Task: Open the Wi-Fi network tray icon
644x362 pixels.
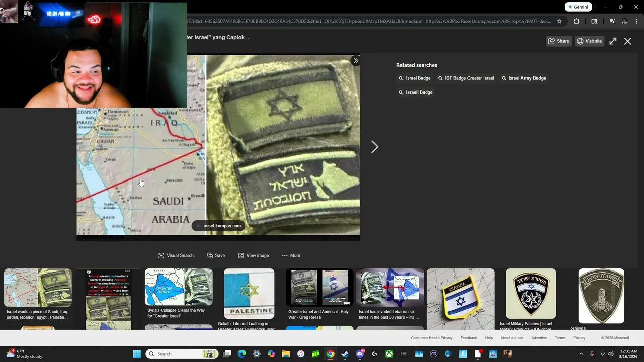Action: click(x=603, y=354)
